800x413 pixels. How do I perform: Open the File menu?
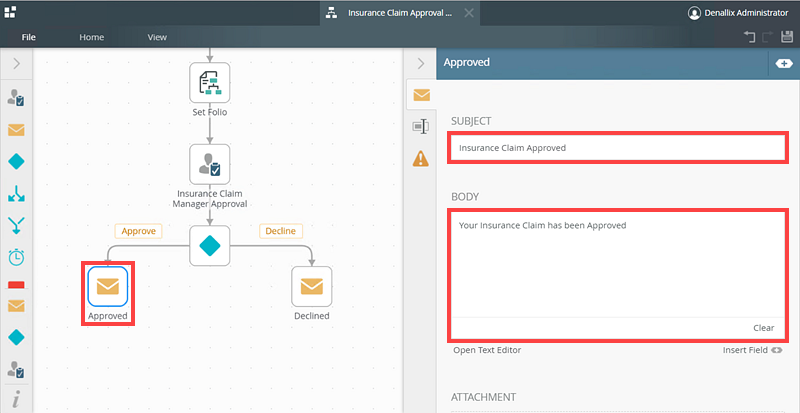tap(29, 37)
